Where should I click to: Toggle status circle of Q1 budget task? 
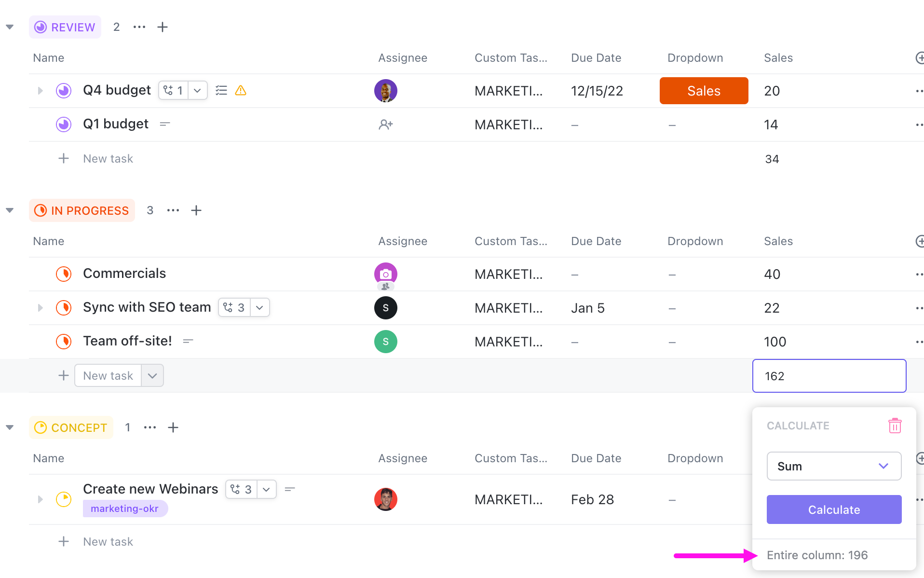pos(64,124)
